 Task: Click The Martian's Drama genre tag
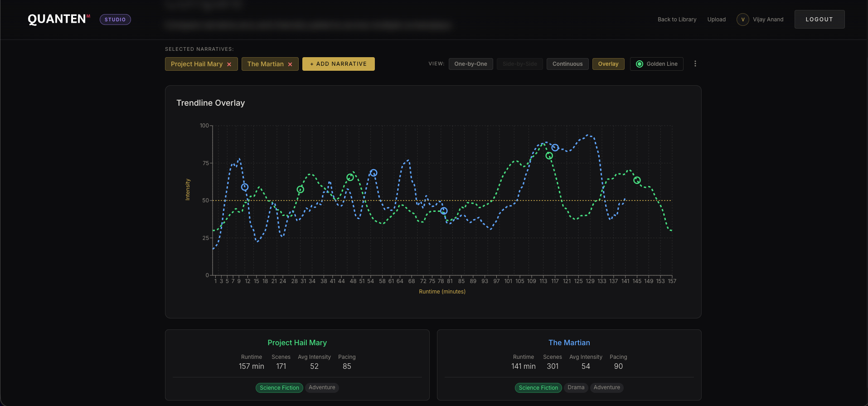pos(576,387)
